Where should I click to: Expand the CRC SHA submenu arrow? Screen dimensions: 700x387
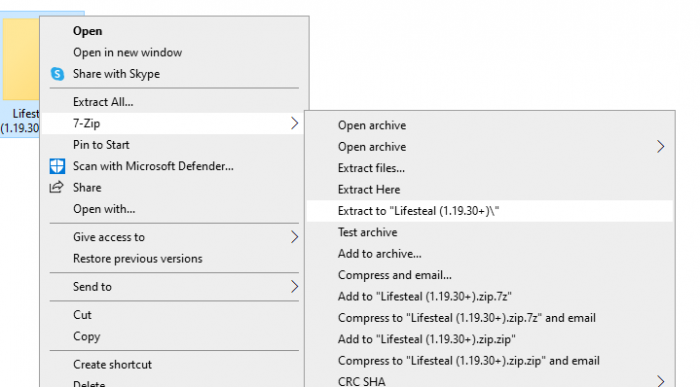(x=661, y=381)
